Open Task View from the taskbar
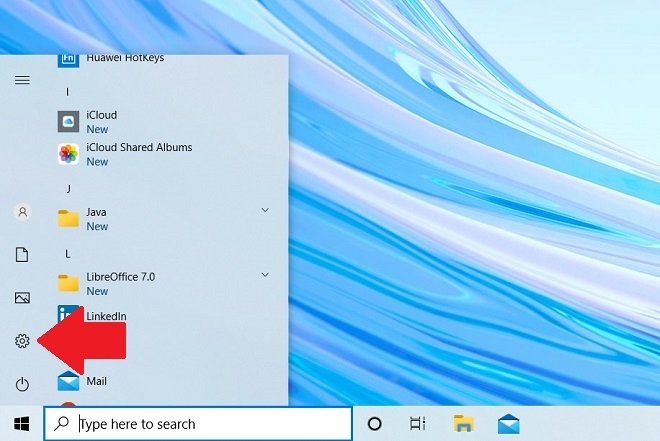The width and height of the screenshot is (660, 441). 418,424
